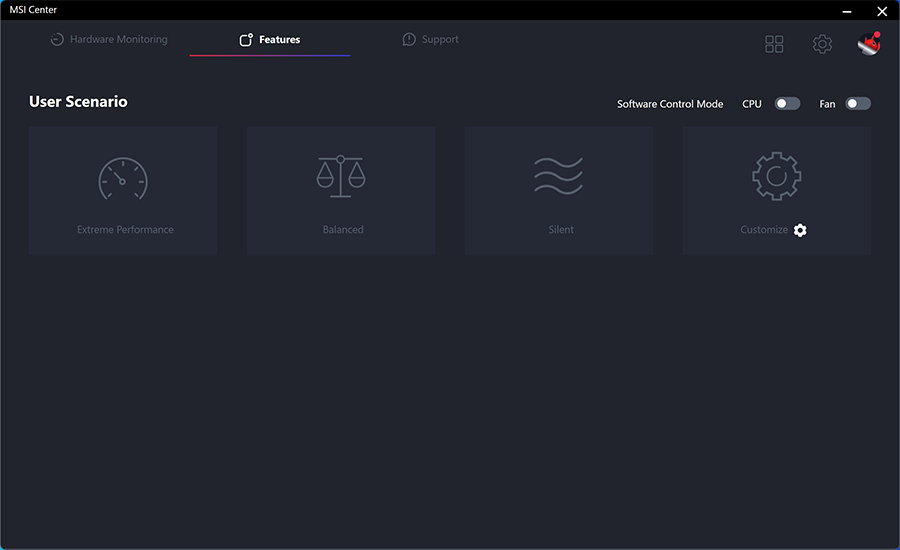Select the Balanced scales icon
Viewport: 900px width, 550px height.
(341, 176)
